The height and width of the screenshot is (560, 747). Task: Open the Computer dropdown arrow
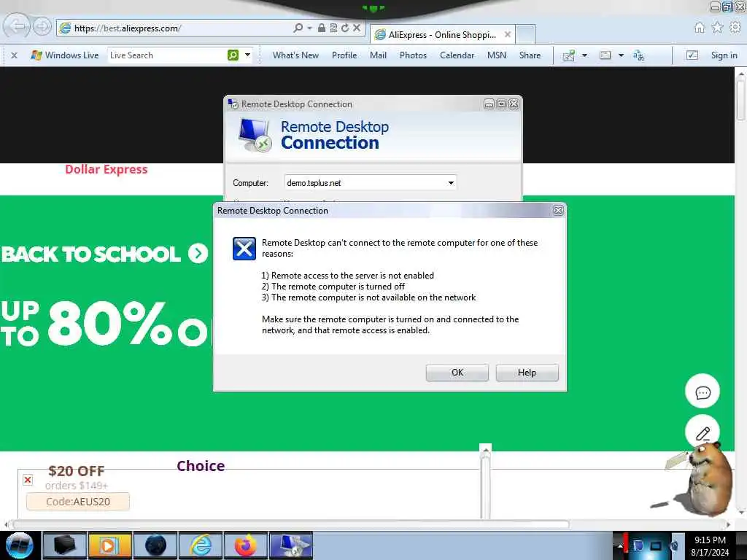(x=451, y=183)
